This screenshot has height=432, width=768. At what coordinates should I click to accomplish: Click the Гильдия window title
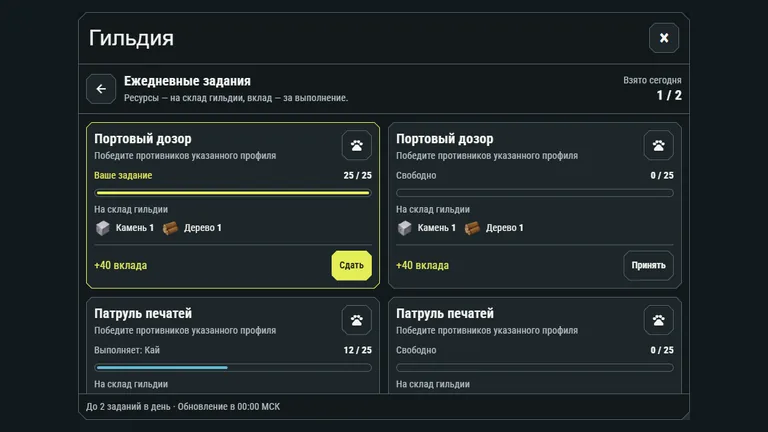coord(131,38)
